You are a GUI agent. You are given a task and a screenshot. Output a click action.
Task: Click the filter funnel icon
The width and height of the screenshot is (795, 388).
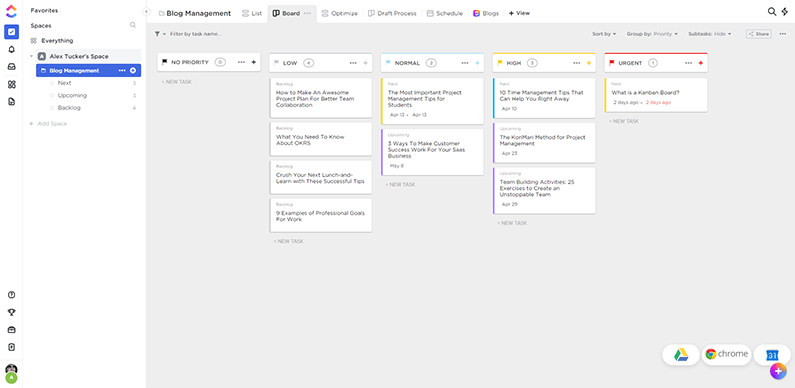[157, 34]
